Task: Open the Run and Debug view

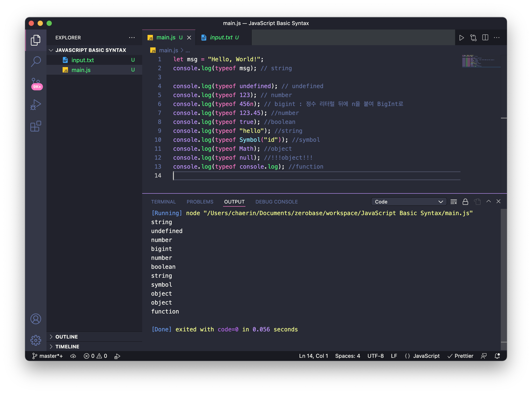Action: point(36,105)
